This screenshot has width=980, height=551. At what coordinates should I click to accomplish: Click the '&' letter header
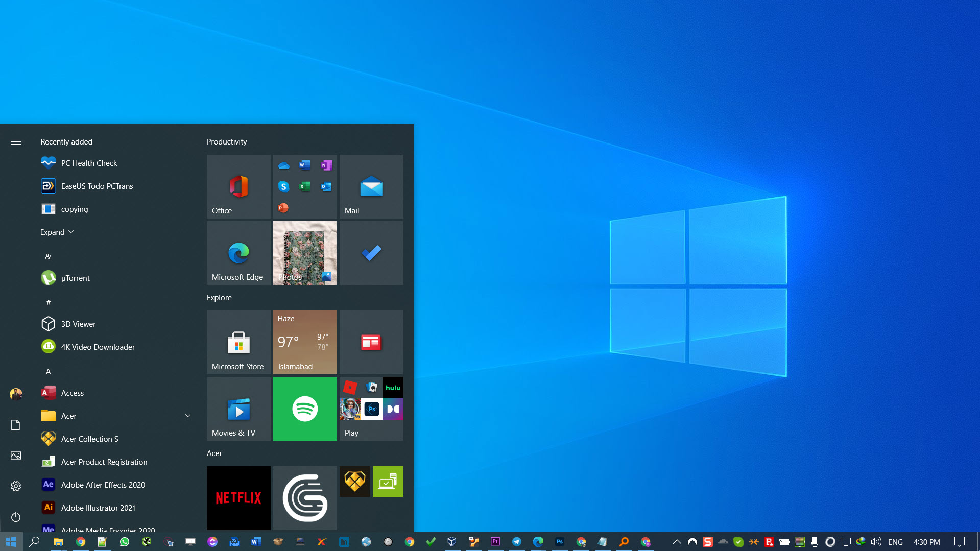tap(48, 257)
